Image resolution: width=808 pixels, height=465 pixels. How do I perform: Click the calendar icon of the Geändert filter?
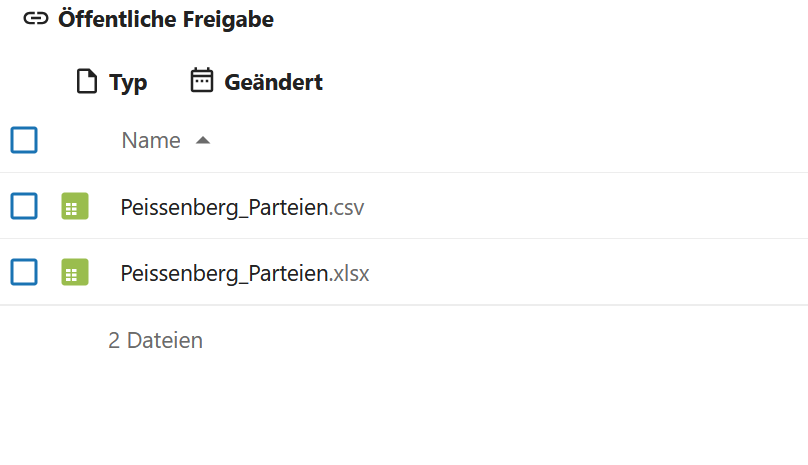click(x=202, y=81)
